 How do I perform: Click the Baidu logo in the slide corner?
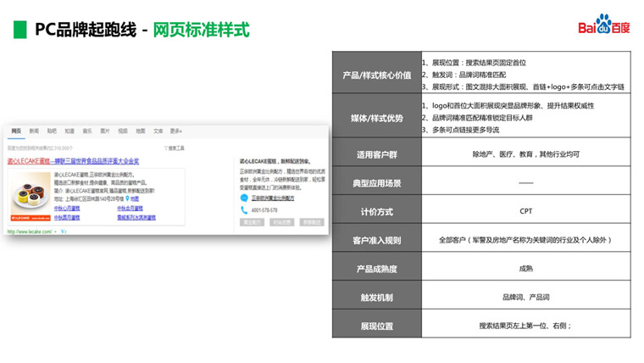point(603,24)
